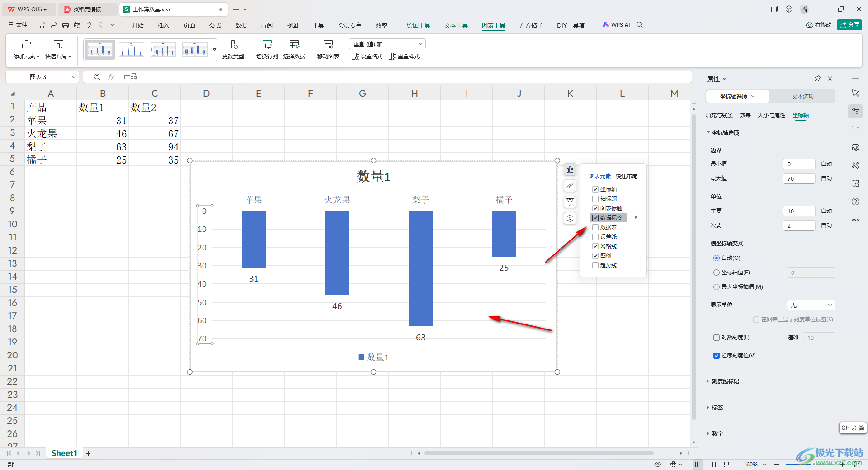Viewport: 868px width, 470px height.
Task: Expand chart styles gallery dropdown arrow
Action: 215,49
